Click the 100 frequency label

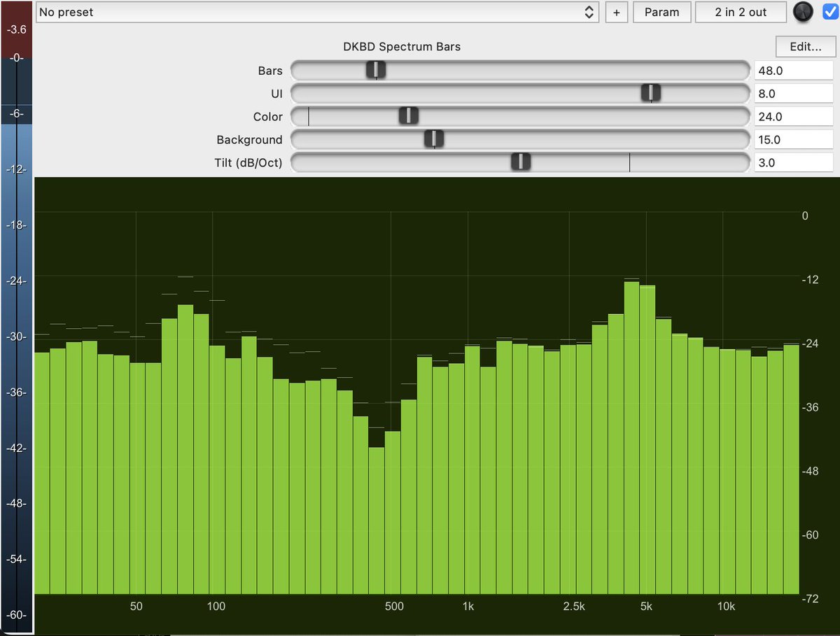click(x=216, y=606)
